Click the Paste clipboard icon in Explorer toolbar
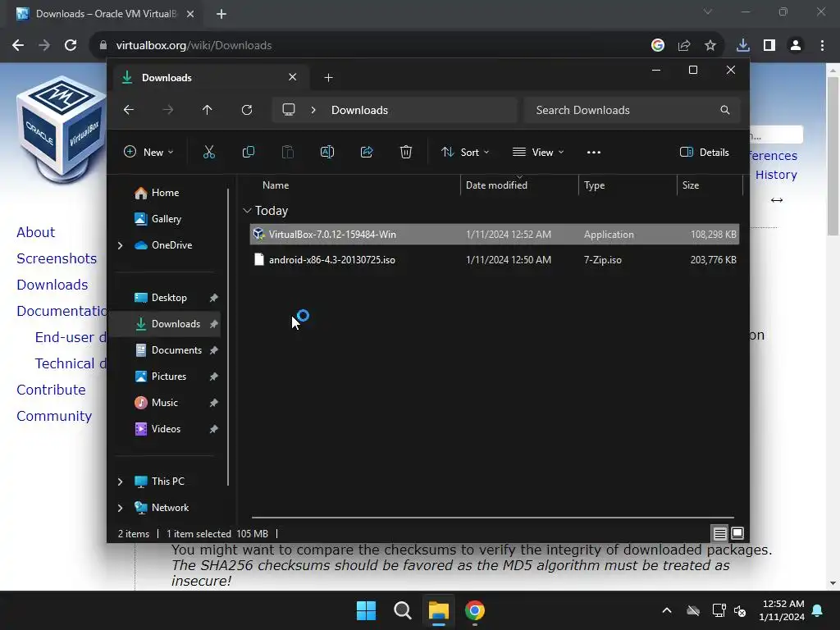840x630 pixels. (x=288, y=152)
